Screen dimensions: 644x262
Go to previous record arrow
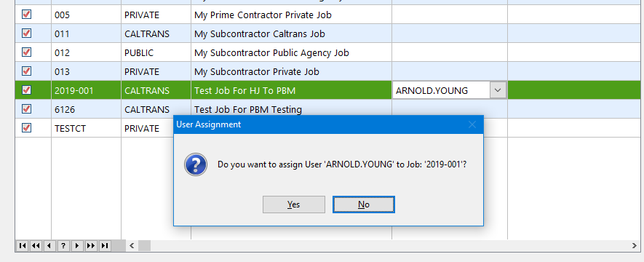pyautogui.click(x=49, y=245)
